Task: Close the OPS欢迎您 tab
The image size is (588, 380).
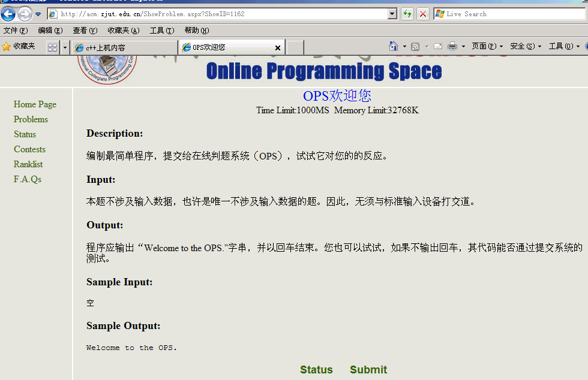Action: [x=278, y=47]
